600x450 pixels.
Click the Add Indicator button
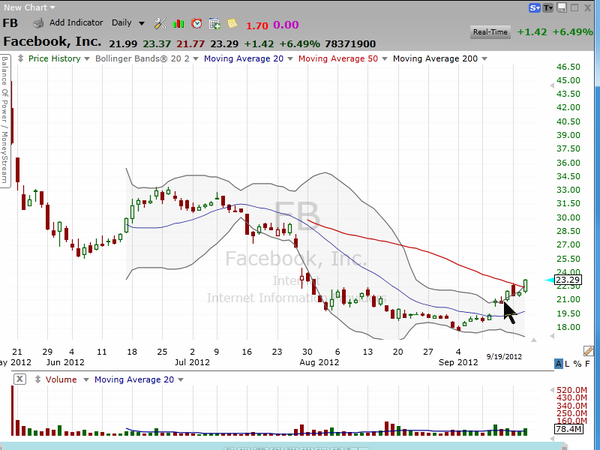(76, 23)
